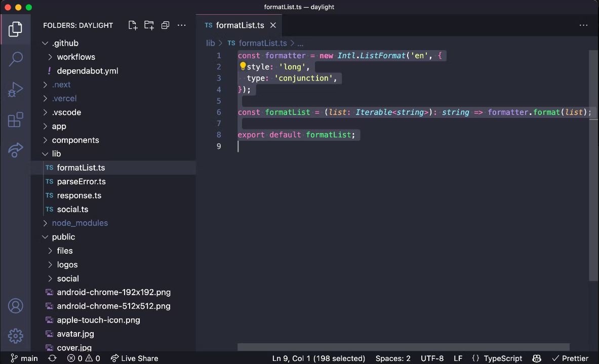Screen dimensions: 599x364
Task: Select parseError.ts in the file tree
Action: coord(81,181)
